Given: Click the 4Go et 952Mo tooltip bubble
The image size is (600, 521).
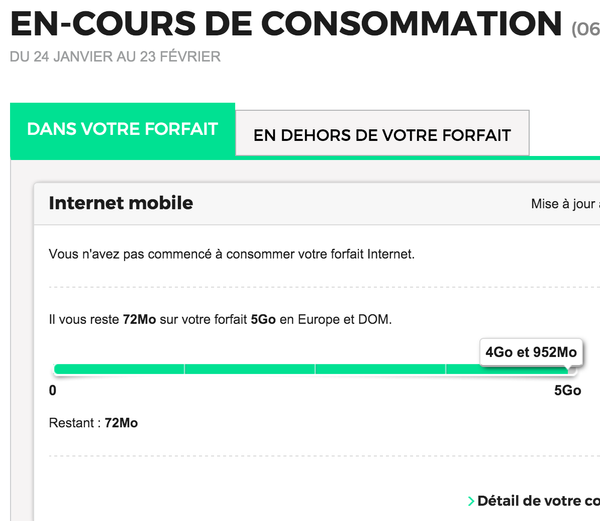Looking at the screenshot, I should tap(530, 352).
